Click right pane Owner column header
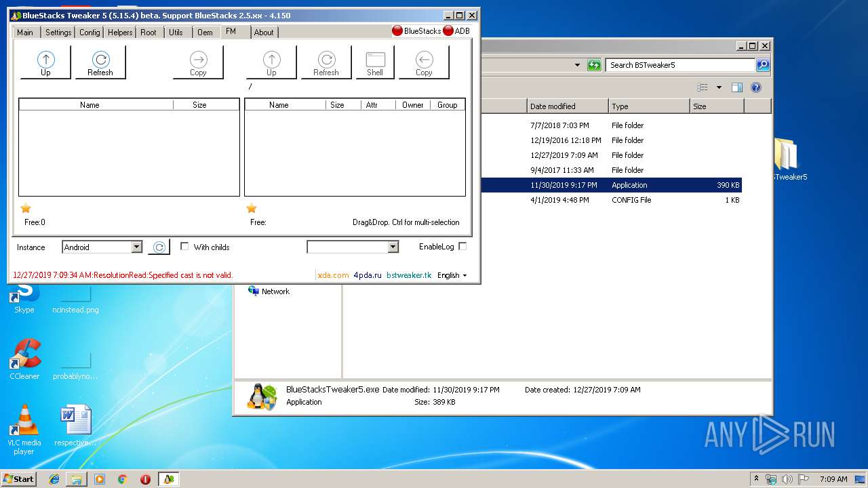Viewport: 868px width, 488px height. click(x=413, y=105)
